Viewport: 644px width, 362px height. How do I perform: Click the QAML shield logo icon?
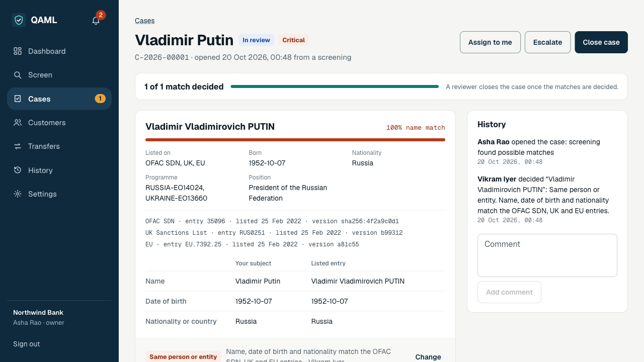point(19,20)
